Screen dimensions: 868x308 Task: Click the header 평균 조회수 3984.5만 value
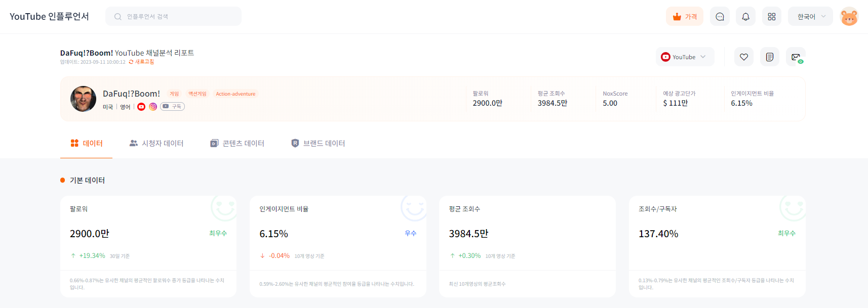[553, 103]
